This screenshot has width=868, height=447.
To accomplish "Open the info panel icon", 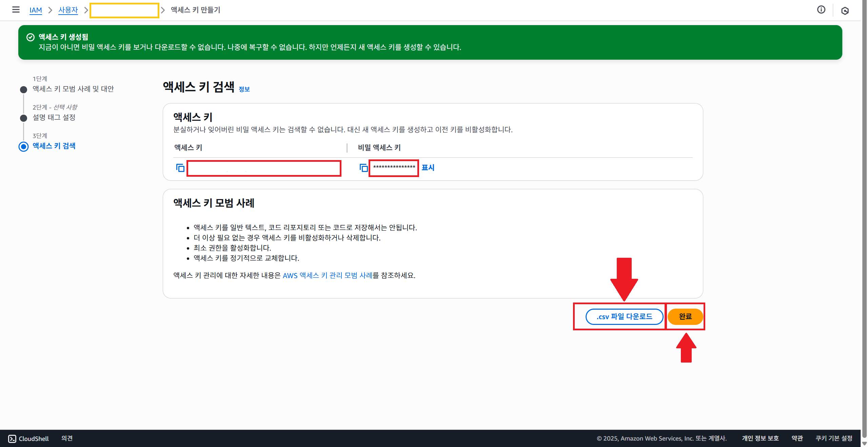I will (821, 10).
